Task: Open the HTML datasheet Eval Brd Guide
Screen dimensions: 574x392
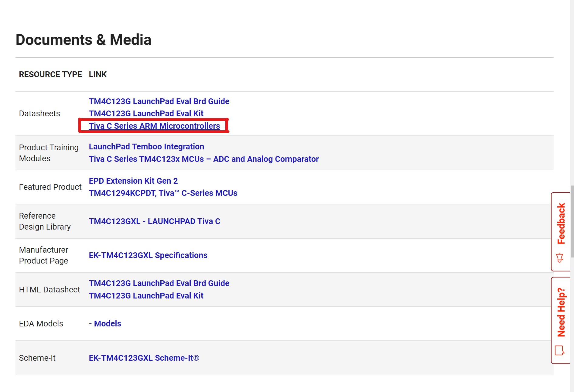Action: 159,283
